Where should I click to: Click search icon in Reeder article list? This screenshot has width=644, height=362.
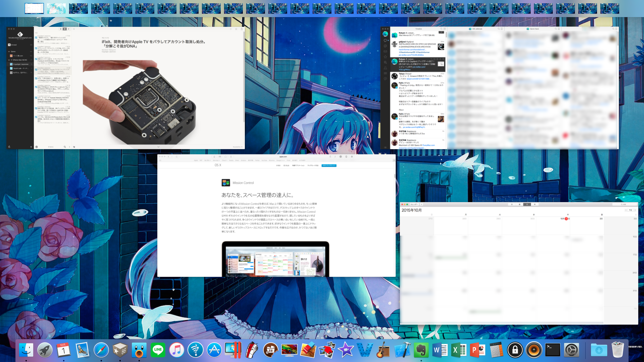coord(65,147)
